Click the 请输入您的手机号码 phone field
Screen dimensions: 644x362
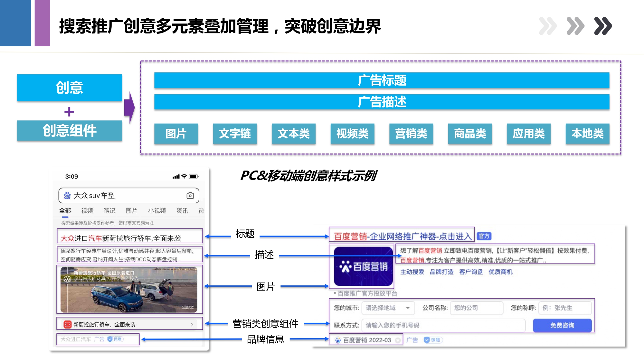click(443, 325)
